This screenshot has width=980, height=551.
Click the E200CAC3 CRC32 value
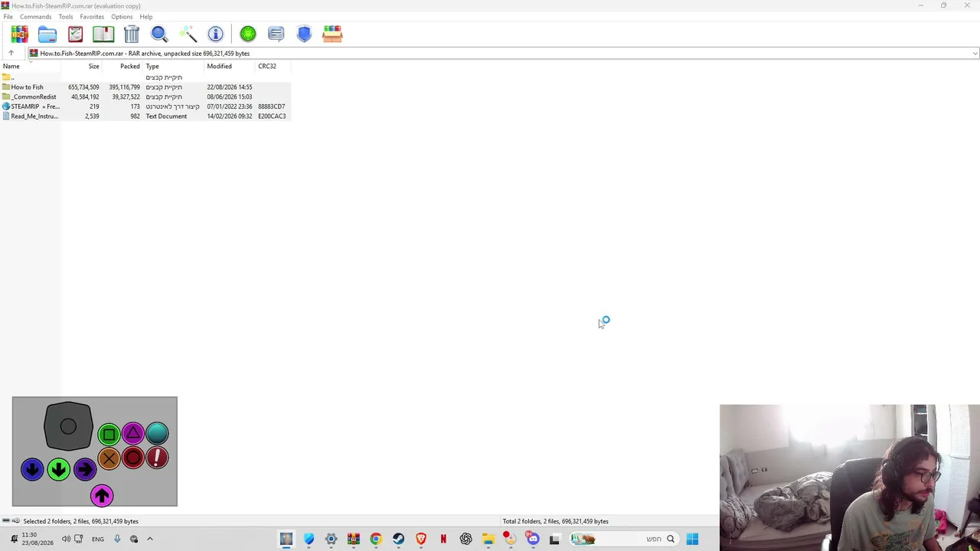pos(272,116)
